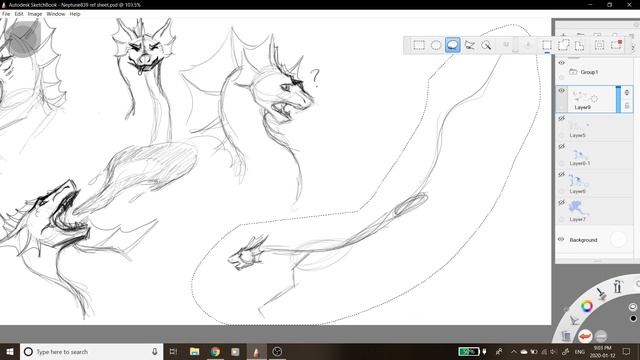
Task: Open the notification center icon
Action: point(627,351)
